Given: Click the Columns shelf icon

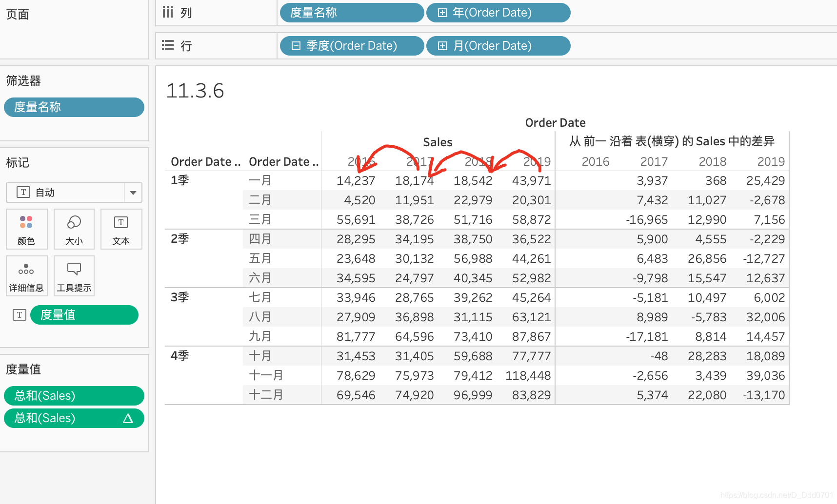Looking at the screenshot, I should (168, 12).
